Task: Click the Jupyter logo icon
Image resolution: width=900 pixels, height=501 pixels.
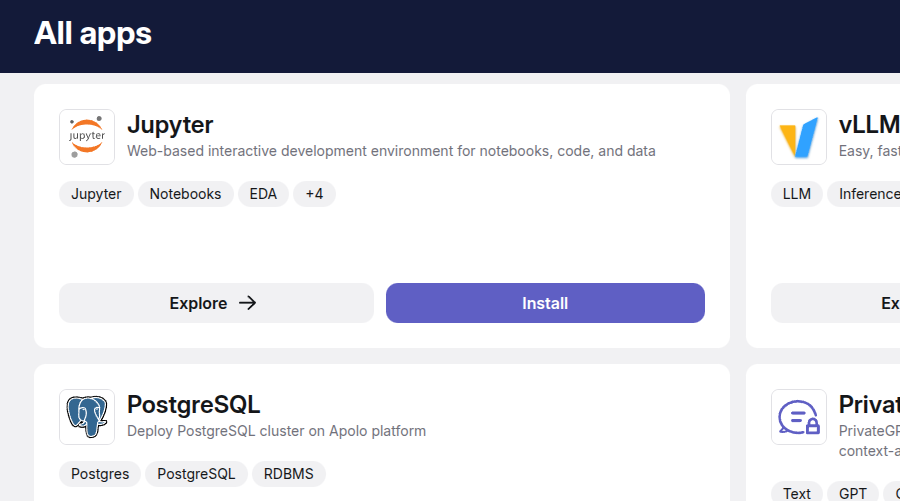Action: pos(87,137)
